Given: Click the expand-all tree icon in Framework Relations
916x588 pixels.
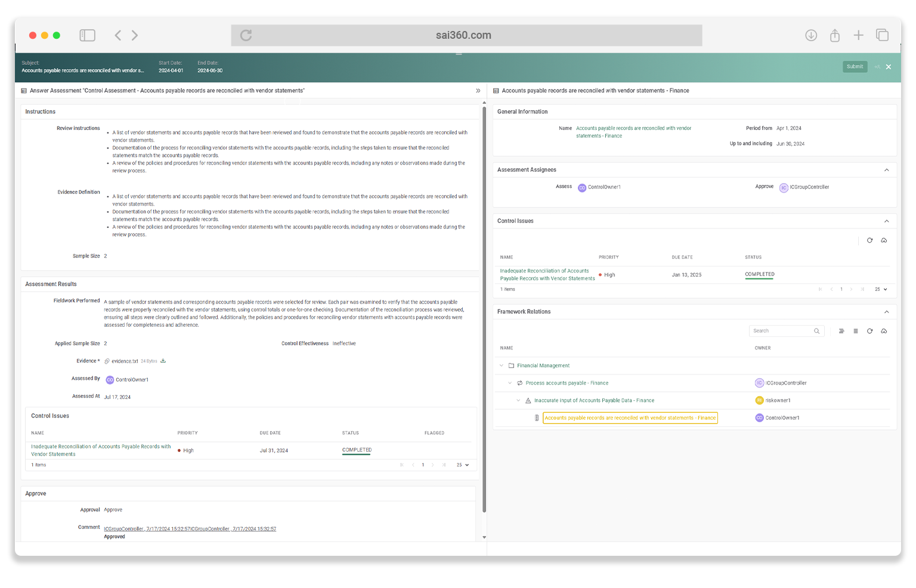Looking at the screenshot, I should pyautogui.click(x=841, y=331).
